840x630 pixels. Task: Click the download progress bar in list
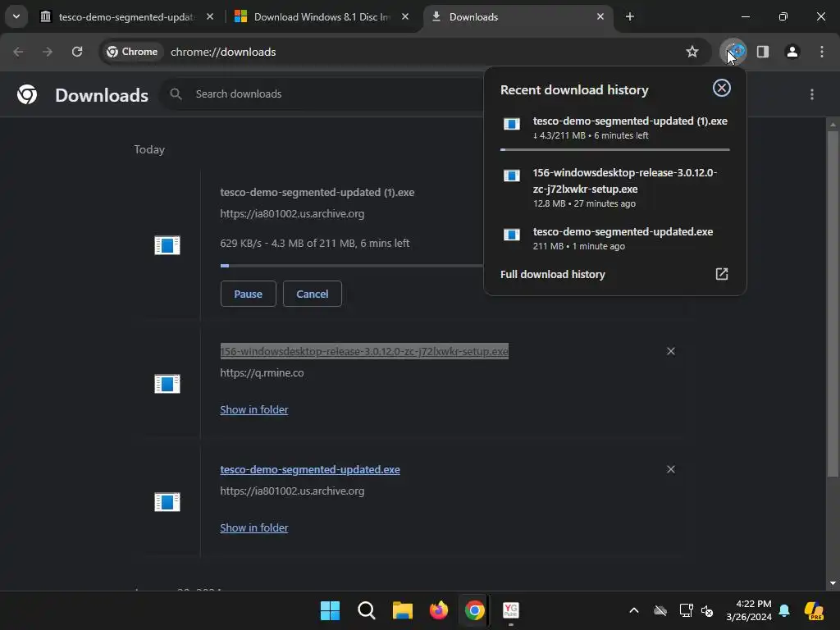pos(351,265)
